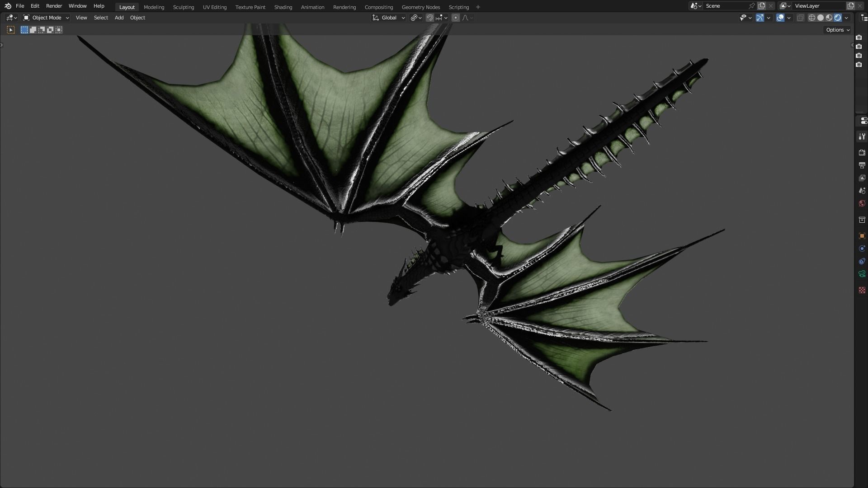Click the delete scene X icon
This screenshot has width=868, height=488.
click(x=771, y=6)
